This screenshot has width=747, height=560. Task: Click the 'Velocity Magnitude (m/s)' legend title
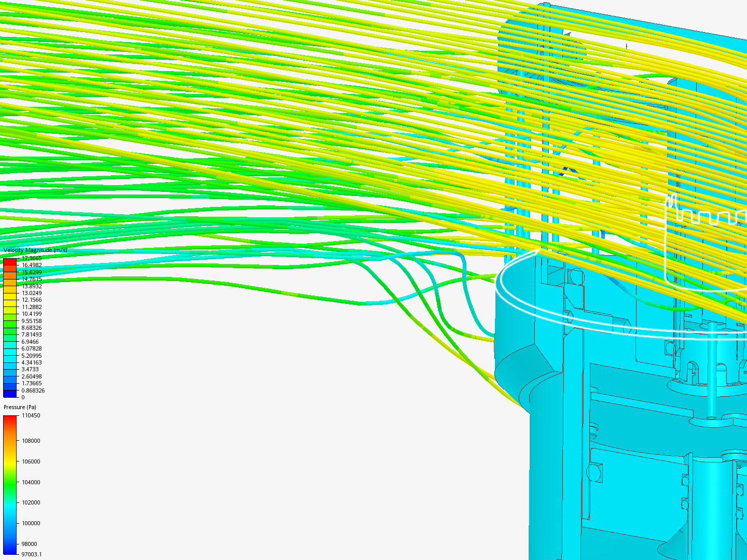click(x=35, y=250)
